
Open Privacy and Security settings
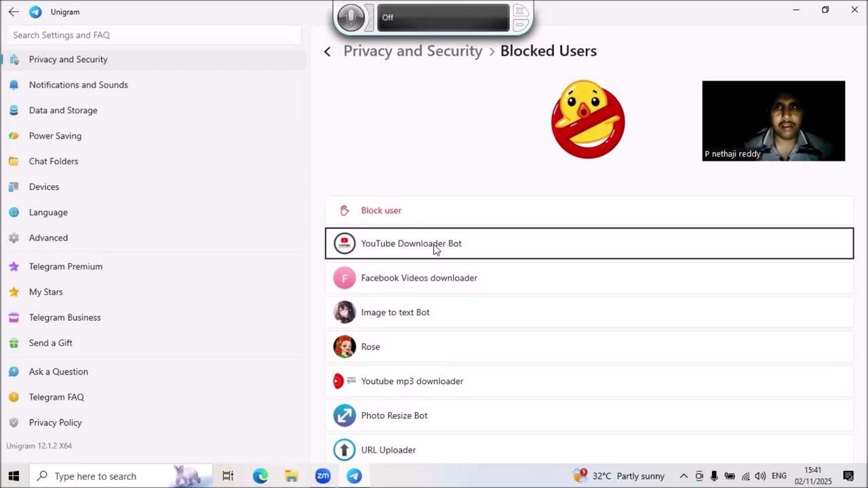(154, 60)
